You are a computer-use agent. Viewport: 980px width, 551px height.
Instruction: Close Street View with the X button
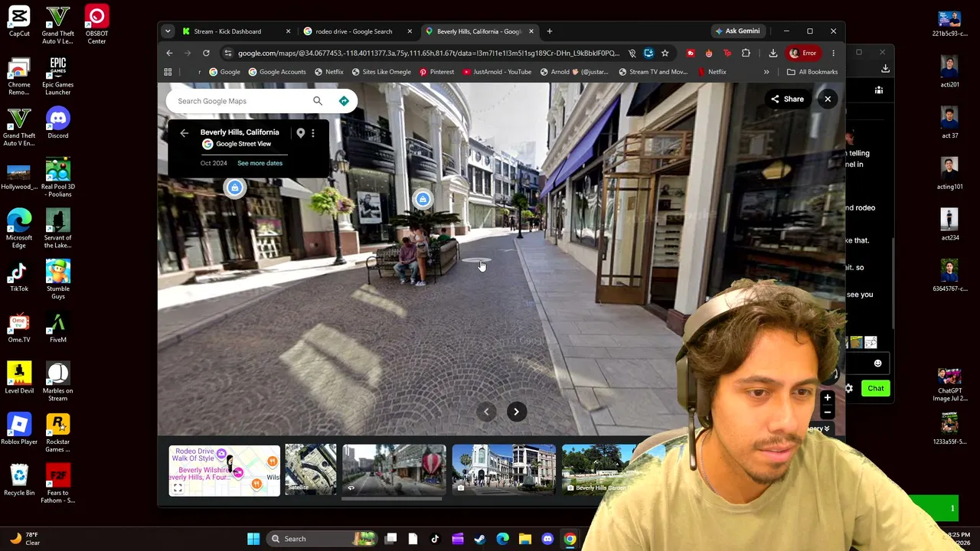click(828, 99)
